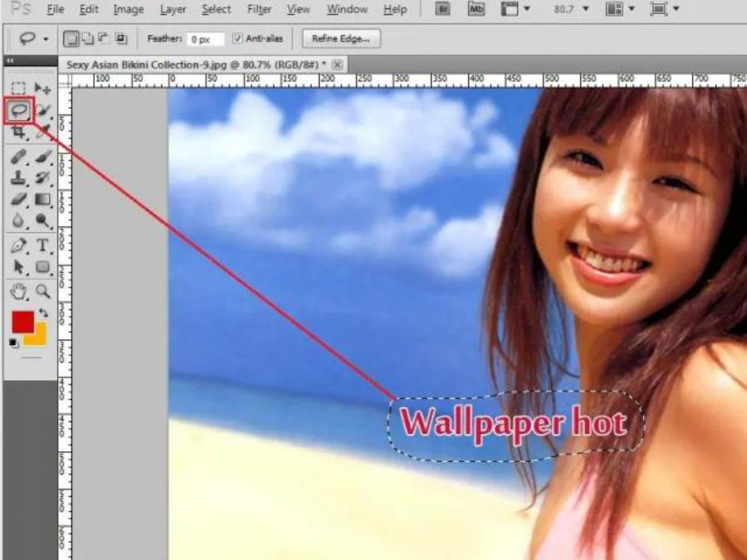Click the red foreground color swatch
The width and height of the screenshot is (747, 560).
pyautogui.click(x=22, y=322)
